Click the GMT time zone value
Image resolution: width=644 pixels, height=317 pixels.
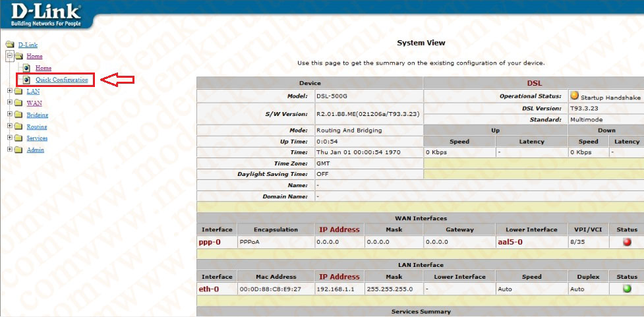[323, 163]
